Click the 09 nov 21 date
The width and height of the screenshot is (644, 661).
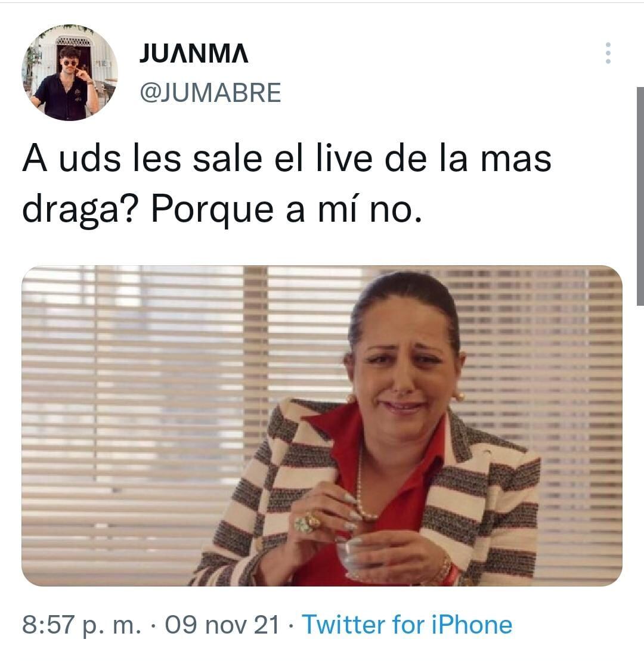(222, 624)
